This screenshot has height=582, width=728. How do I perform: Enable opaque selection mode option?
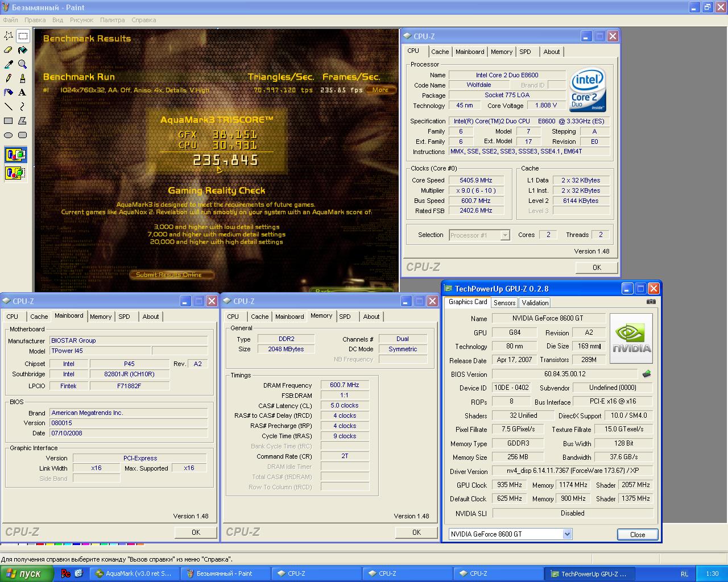pos(15,155)
